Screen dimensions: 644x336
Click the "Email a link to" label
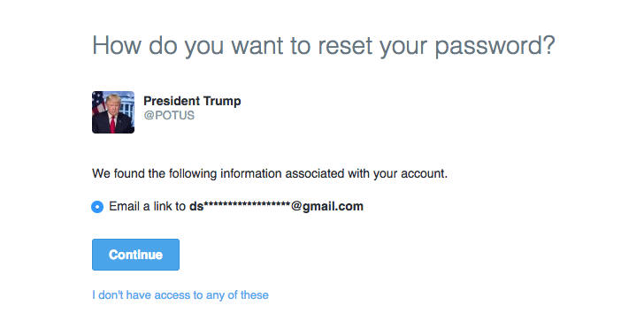coord(147,206)
